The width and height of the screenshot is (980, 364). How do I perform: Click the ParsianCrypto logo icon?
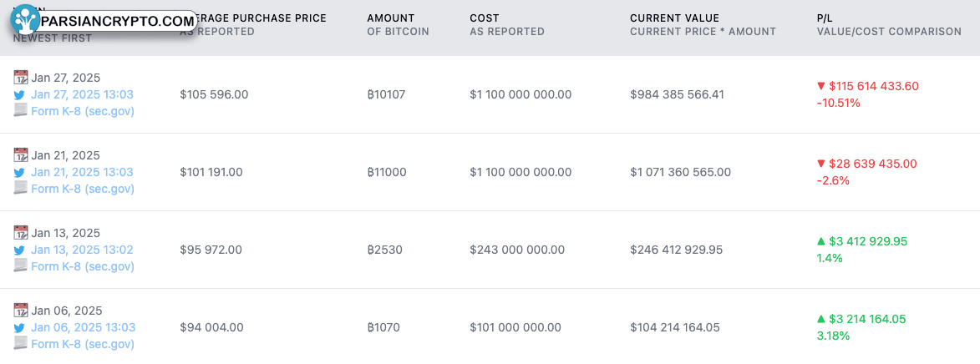tap(25, 20)
